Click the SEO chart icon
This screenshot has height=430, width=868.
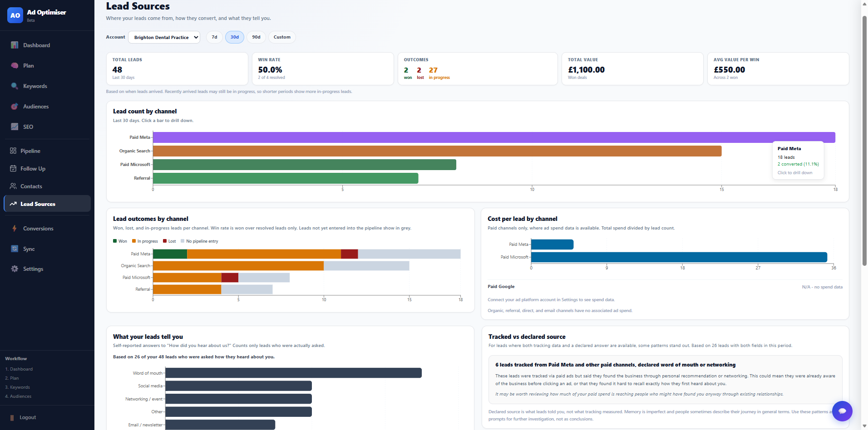[x=15, y=127]
